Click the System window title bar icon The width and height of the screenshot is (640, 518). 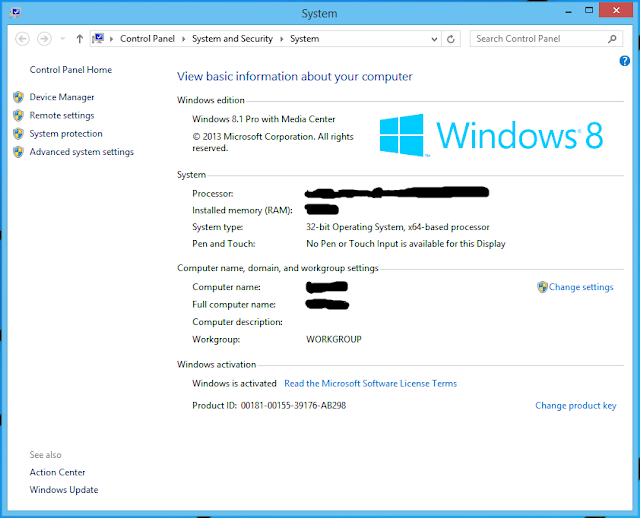tap(16, 13)
